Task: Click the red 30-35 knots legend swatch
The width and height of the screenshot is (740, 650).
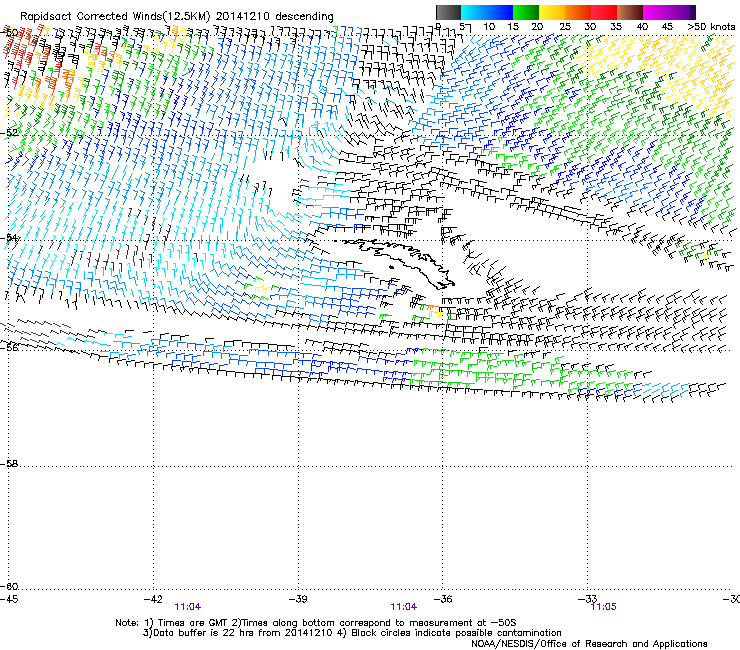Action: point(604,12)
